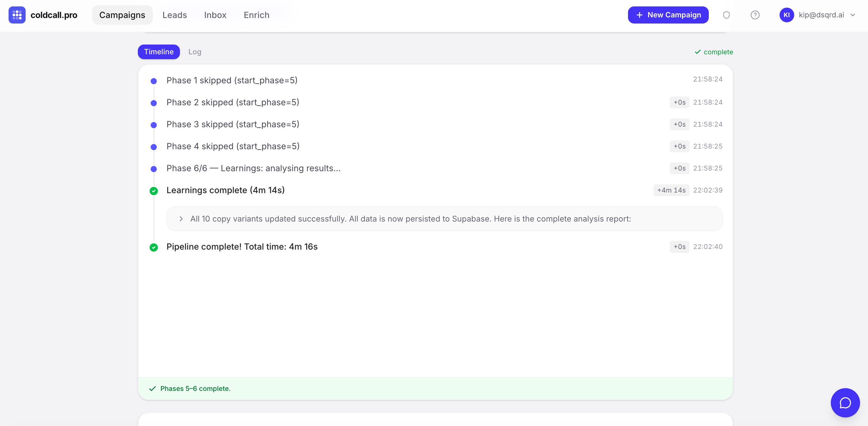Open the Campaigns nav item
Viewport: 868px width, 426px height.
pos(122,15)
